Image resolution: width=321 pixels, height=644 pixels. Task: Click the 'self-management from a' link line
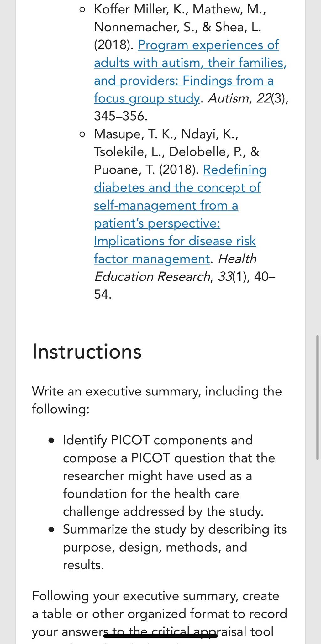pyautogui.click(x=166, y=206)
